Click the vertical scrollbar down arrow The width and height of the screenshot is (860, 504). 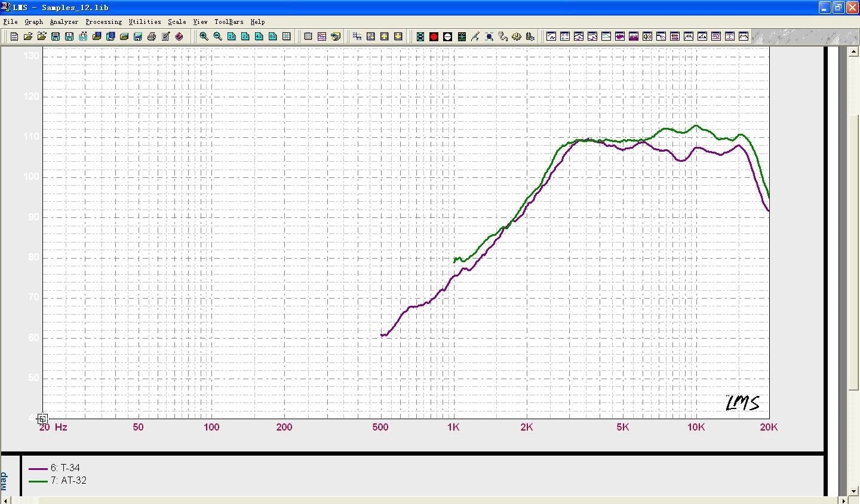coord(854,491)
